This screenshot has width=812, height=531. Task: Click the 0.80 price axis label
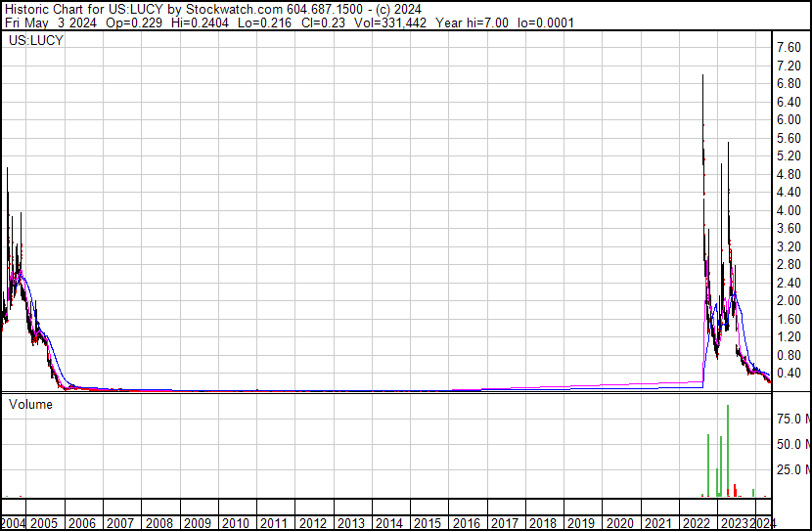(x=789, y=355)
